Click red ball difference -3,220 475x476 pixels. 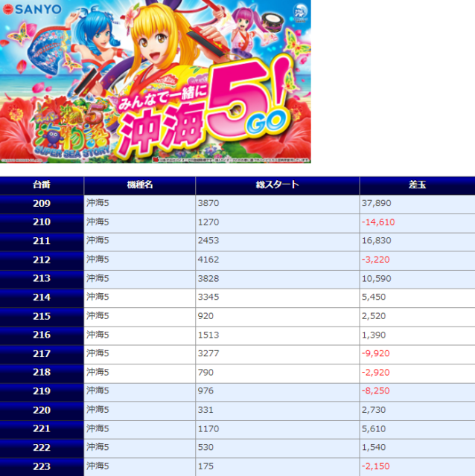coord(376,260)
